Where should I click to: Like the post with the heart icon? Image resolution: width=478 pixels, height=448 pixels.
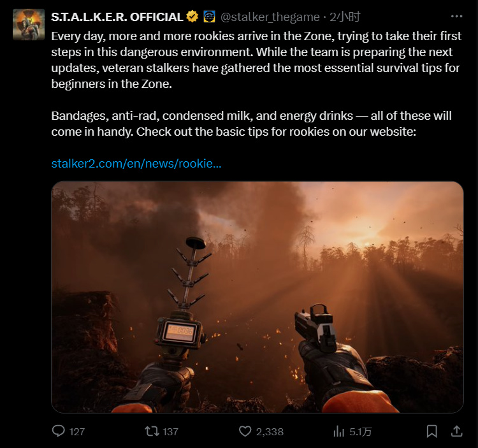tap(245, 431)
